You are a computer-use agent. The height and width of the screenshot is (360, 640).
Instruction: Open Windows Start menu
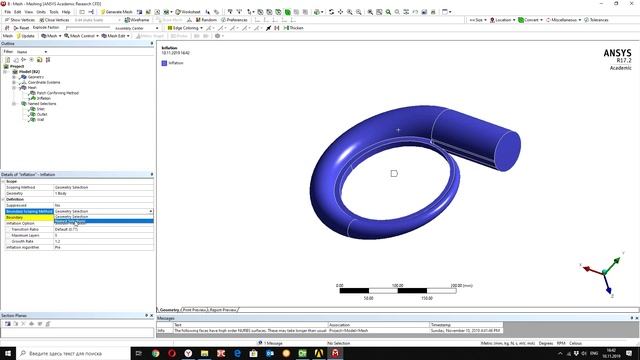8,353
